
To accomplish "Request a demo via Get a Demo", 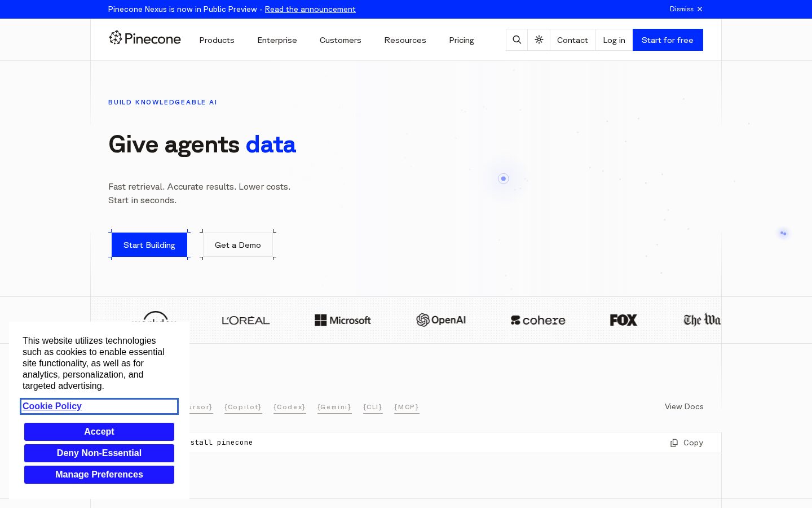I will [238, 245].
